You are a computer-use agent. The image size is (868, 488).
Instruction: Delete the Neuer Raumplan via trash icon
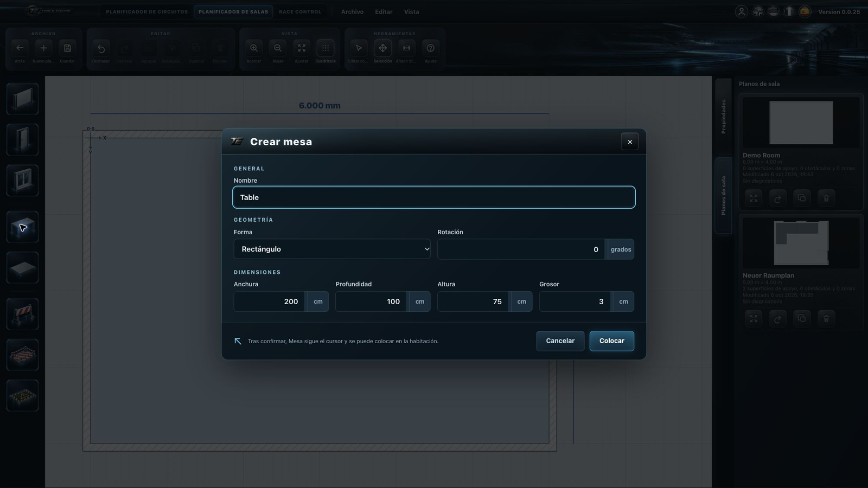[x=826, y=318]
